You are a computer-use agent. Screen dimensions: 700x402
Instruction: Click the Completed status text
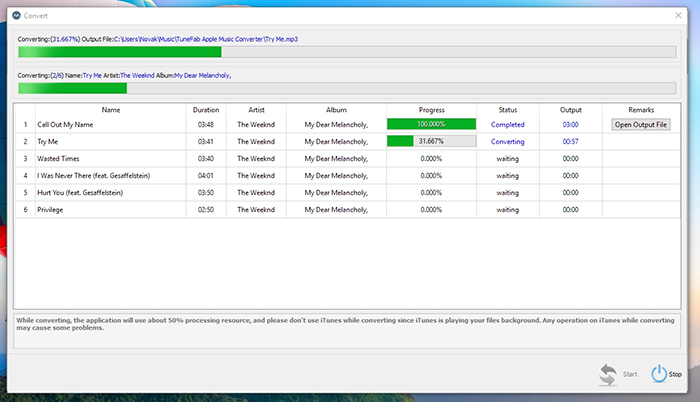point(508,125)
